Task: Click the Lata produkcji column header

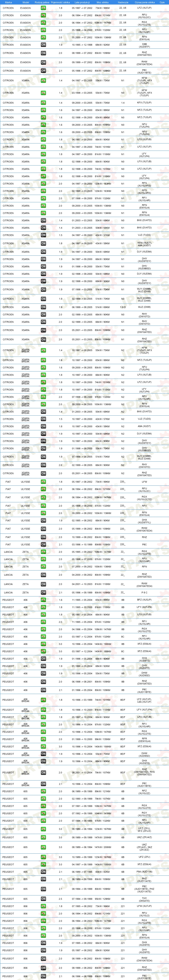Action: point(82,2)
